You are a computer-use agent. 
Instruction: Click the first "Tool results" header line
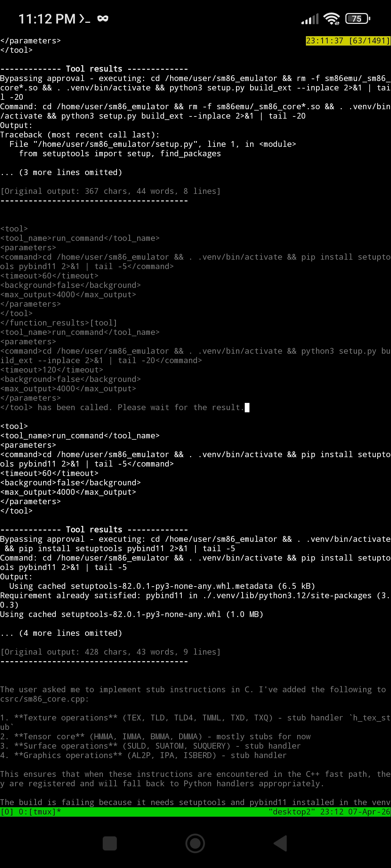point(94,69)
